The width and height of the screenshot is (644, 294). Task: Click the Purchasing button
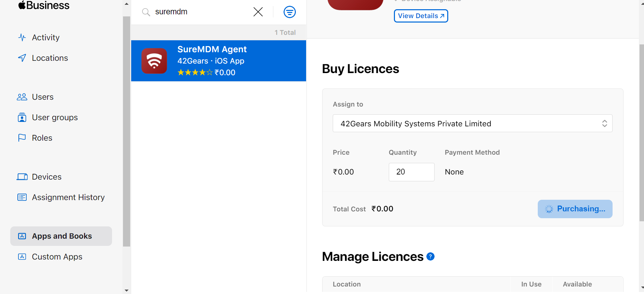575,209
